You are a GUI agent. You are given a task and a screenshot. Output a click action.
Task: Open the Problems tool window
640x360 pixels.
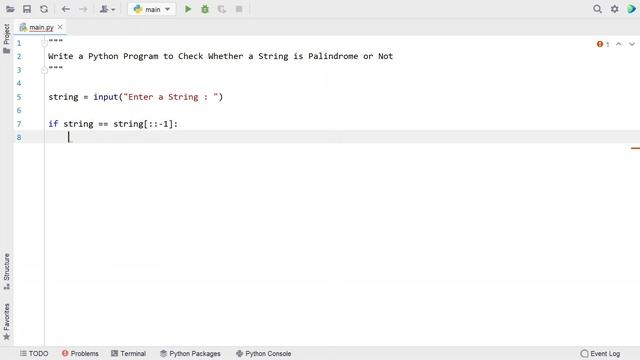[x=80, y=353]
